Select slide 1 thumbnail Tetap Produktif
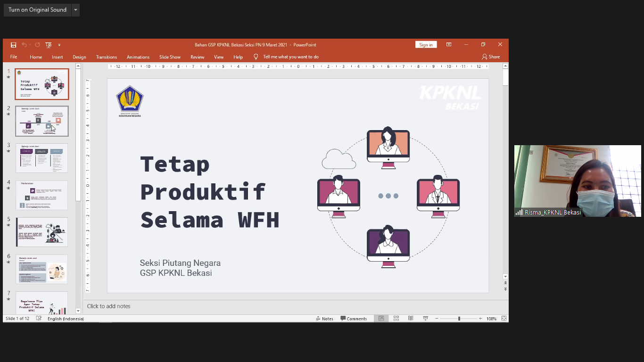The image size is (644, 362). click(x=42, y=84)
